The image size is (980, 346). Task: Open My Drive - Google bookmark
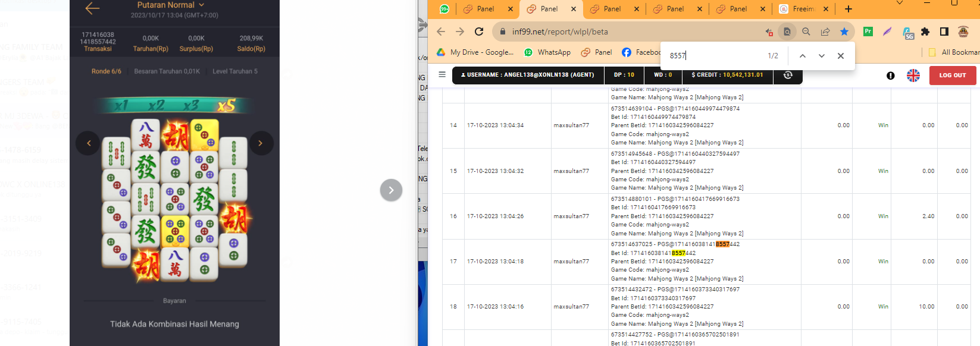[x=475, y=52]
